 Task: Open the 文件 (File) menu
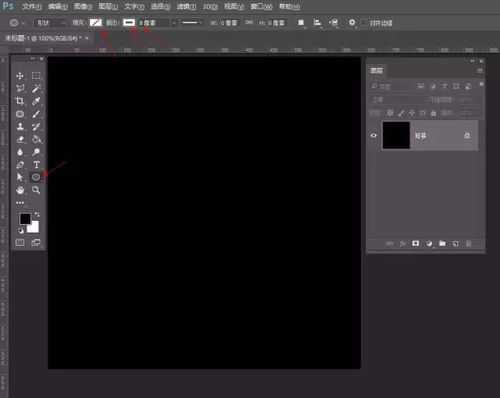tap(32, 6)
